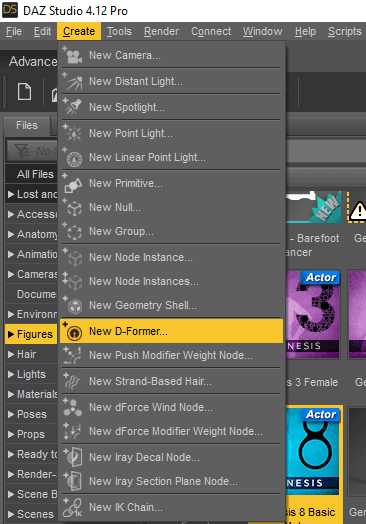Close the open Create menu

(x=79, y=31)
